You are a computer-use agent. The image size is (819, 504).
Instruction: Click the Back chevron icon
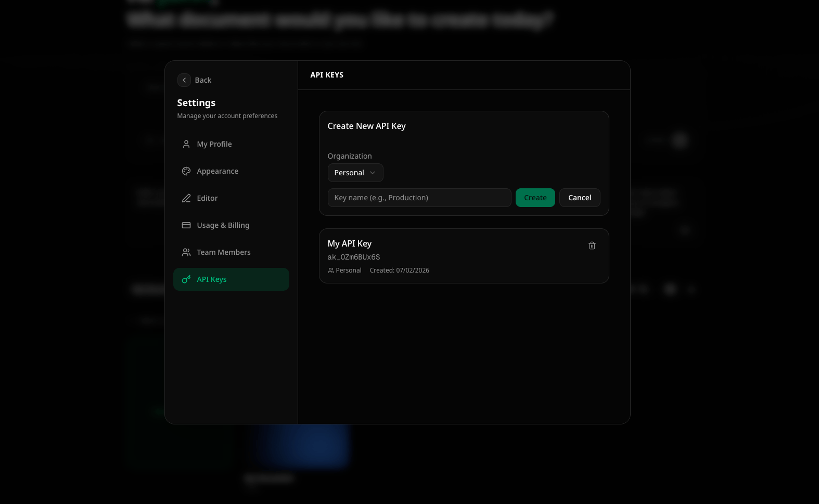(184, 80)
